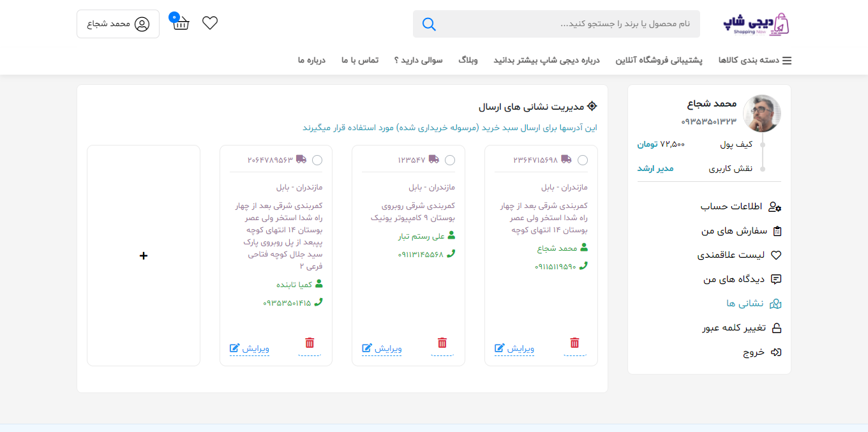Screen dimensions: 868x432
Task: Delete address of علی رستم تبار with trash icon
Action: click(x=442, y=343)
